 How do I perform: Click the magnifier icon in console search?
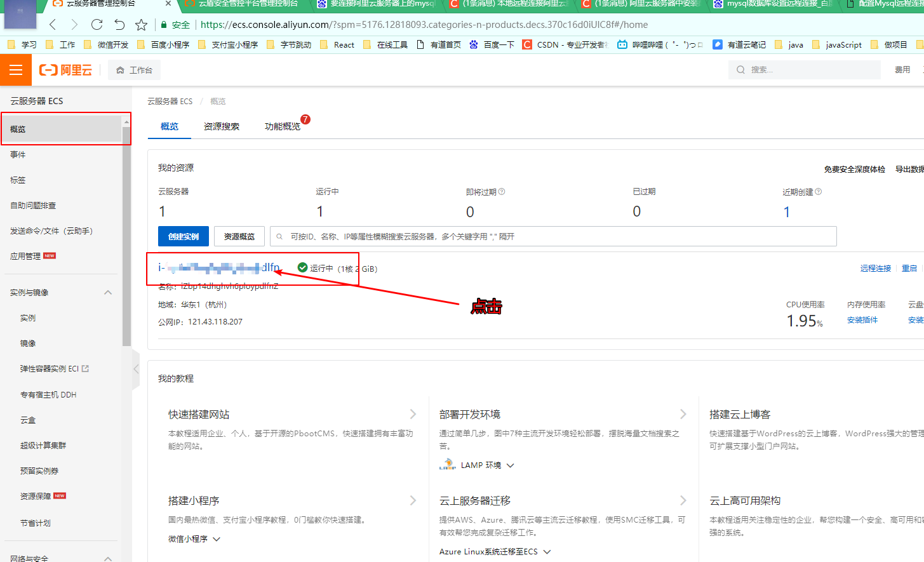(740, 70)
